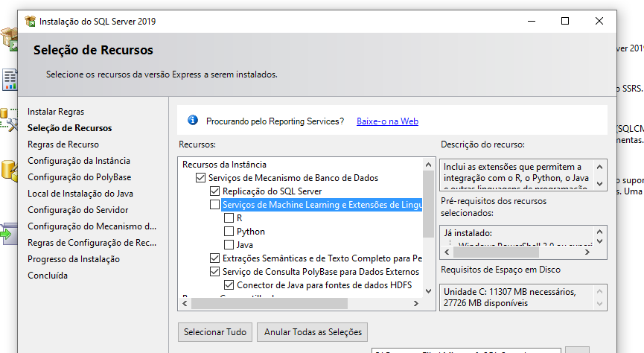Uncheck Serviço de Consulta PolyBase

pyautogui.click(x=215, y=272)
